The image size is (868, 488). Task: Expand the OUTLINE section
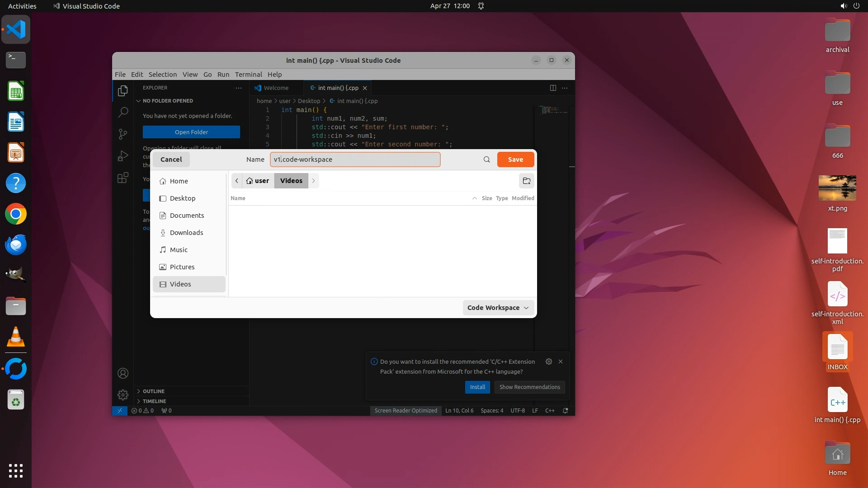point(154,391)
